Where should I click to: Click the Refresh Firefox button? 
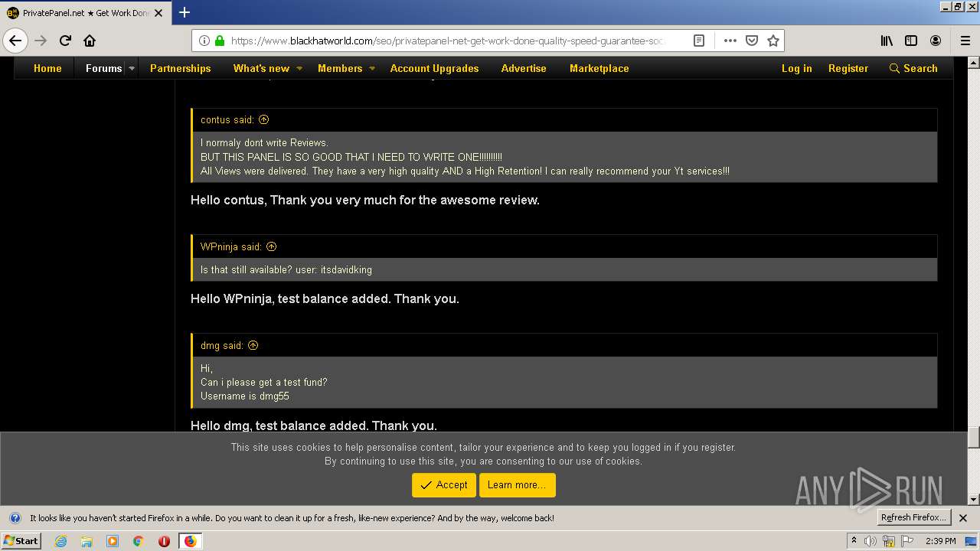pyautogui.click(x=913, y=517)
